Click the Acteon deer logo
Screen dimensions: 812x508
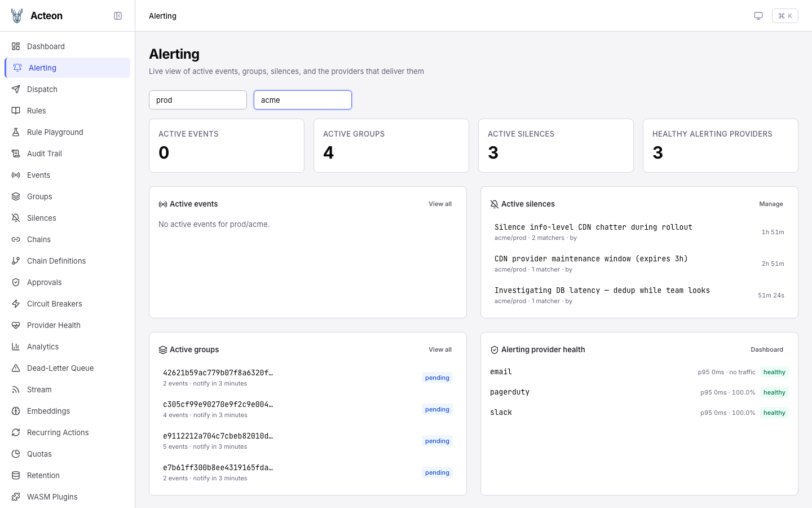click(x=17, y=16)
